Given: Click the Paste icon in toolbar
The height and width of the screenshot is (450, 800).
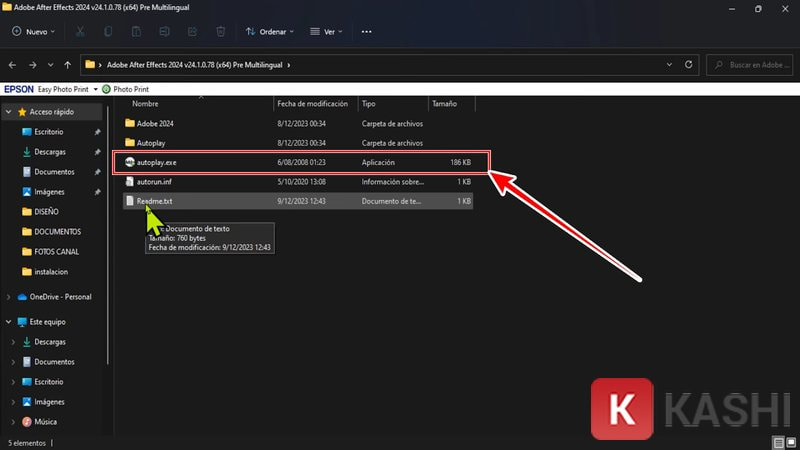Looking at the screenshot, I should click(136, 32).
